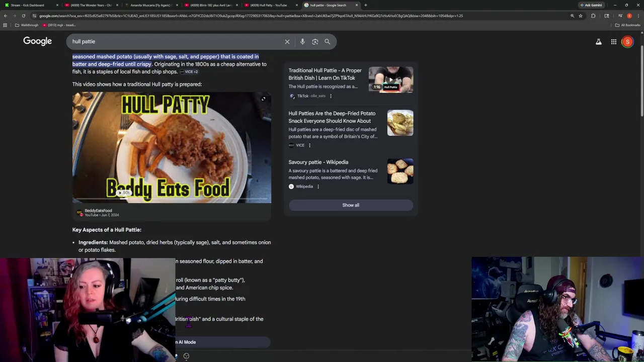Play the Hull Patty video thumbnail
This screenshot has height=362, width=644.
(x=172, y=147)
